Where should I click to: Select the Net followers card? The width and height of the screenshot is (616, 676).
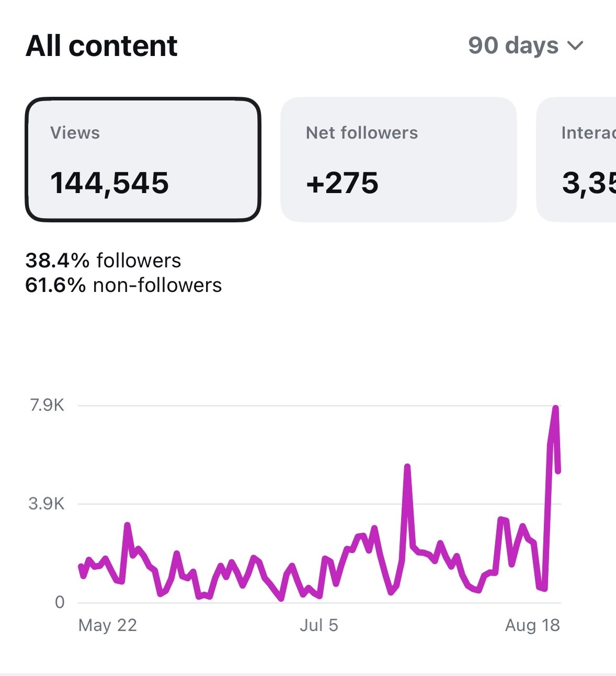(398, 160)
